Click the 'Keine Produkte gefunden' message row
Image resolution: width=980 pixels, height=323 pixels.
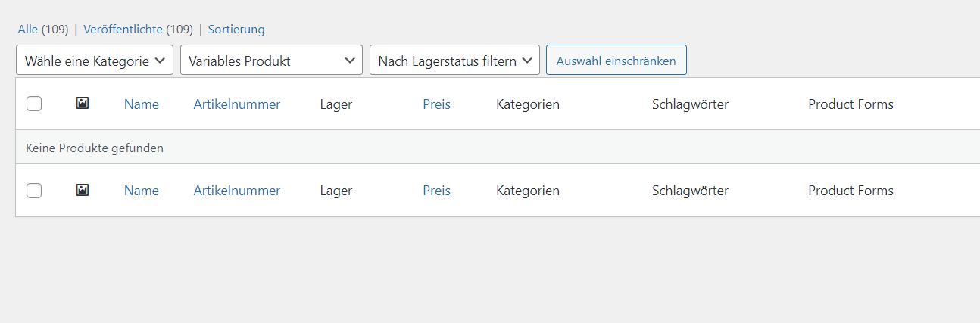pyautogui.click(x=95, y=148)
